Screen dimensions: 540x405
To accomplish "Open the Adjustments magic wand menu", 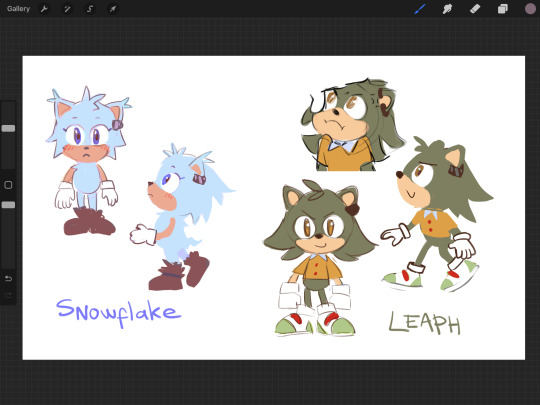I will [x=67, y=9].
